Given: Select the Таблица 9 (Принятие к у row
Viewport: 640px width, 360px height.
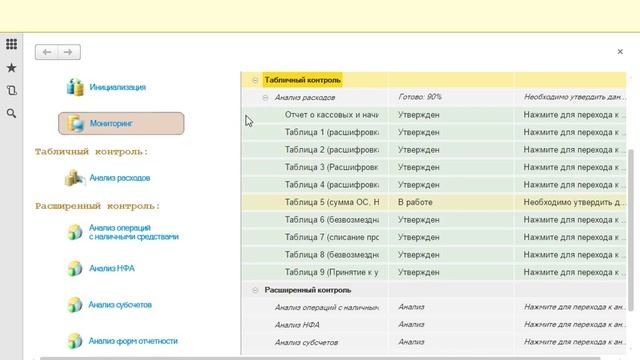Looking at the screenshot, I should pos(433,272).
